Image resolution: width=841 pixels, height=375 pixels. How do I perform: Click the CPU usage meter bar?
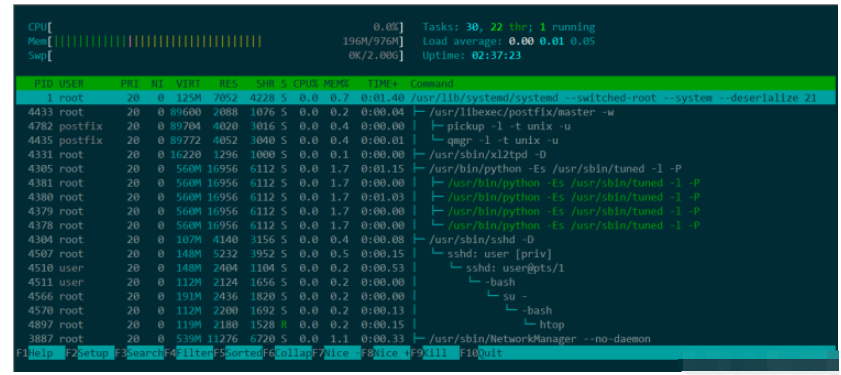coord(216,27)
